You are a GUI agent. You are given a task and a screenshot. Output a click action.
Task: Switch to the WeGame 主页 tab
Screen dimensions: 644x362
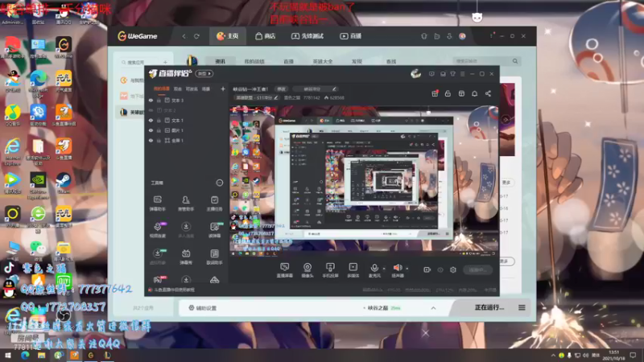click(x=228, y=36)
